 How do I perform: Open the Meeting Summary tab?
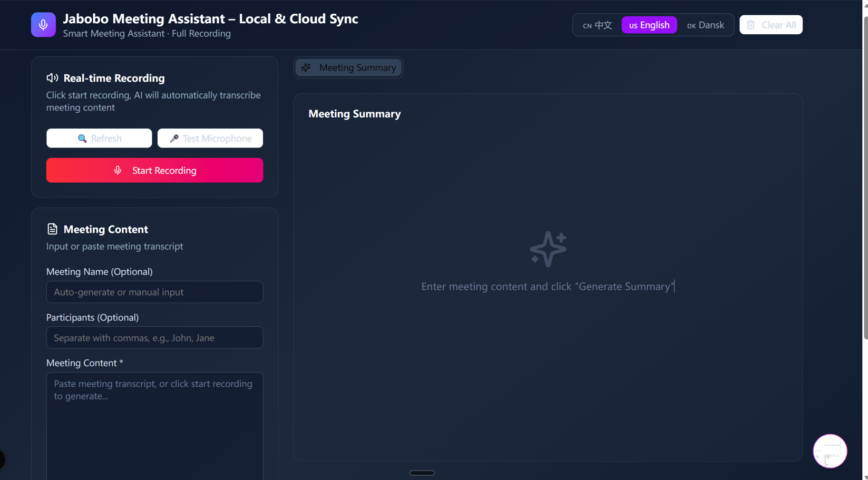click(348, 67)
